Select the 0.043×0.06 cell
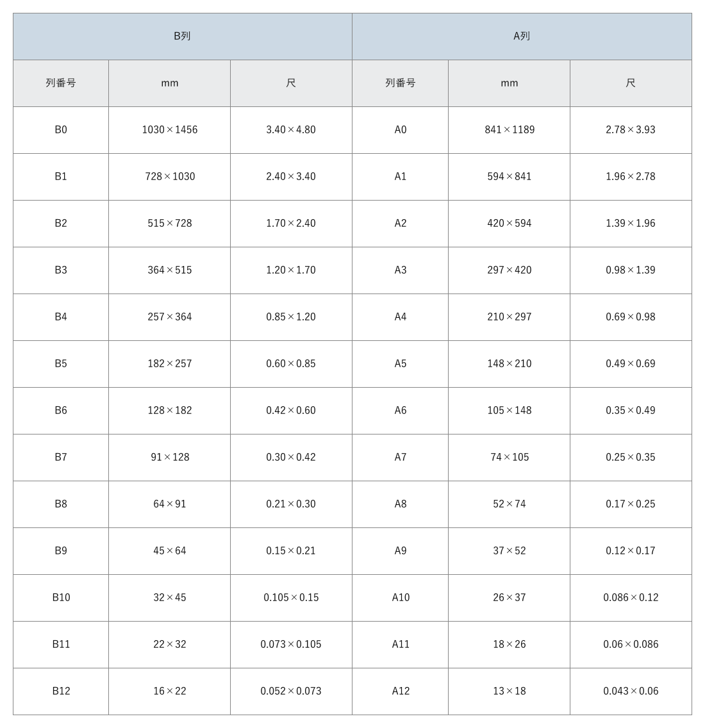This screenshot has height=728, width=705. (631, 691)
